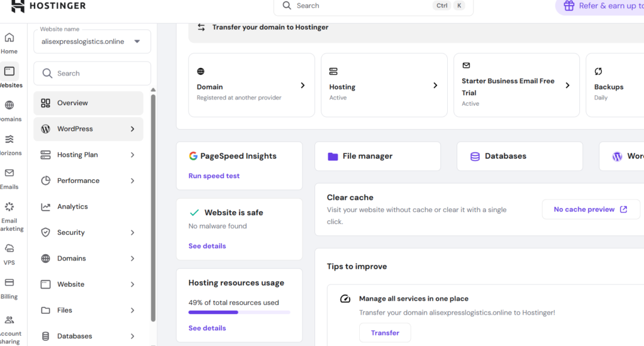Open Domains globe icon in left rail
Viewport: 644px width, 346px height.
pos(9,105)
